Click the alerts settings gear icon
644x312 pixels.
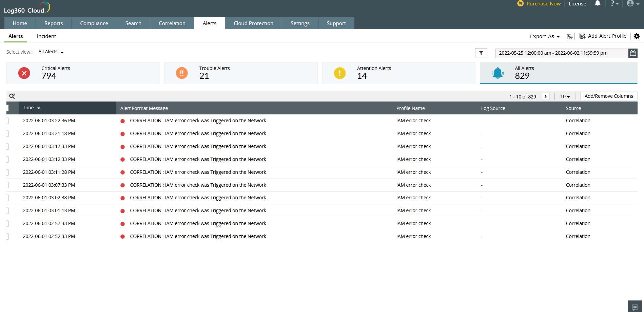pyautogui.click(x=637, y=36)
